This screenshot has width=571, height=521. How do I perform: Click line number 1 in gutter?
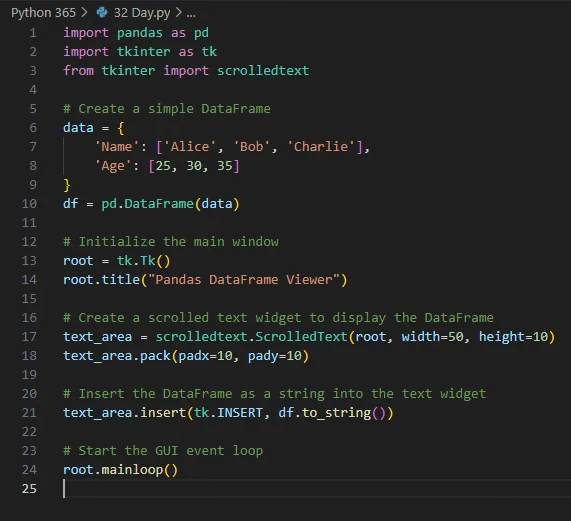pyautogui.click(x=33, y=33)
